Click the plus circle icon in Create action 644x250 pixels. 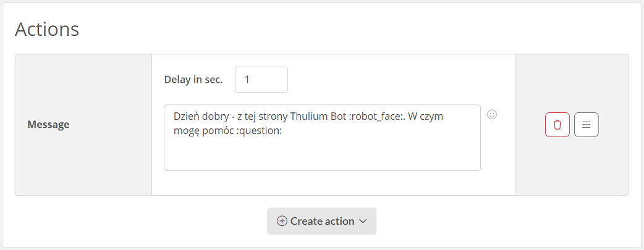[282, 221]
